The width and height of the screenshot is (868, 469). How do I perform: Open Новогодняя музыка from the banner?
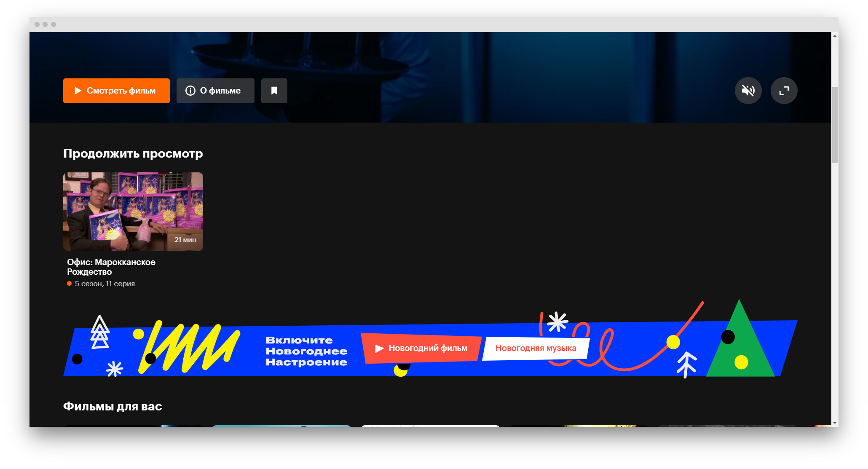click(536, 348)
